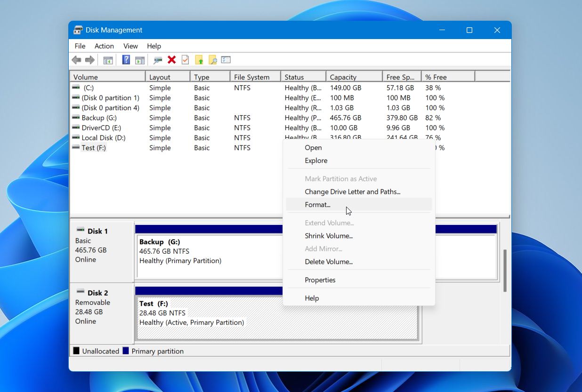This screenshot has height=392, width=582.
Task: Click the Disk 1 drive icon
Action: 81,230
